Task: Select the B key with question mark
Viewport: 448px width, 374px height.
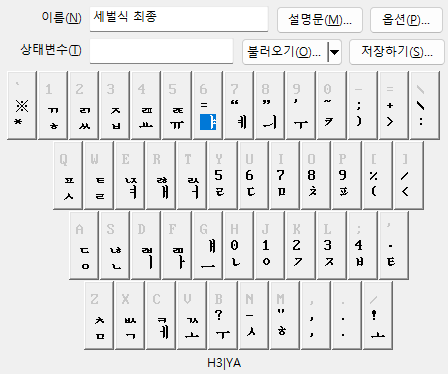Action: pos(223,315)
